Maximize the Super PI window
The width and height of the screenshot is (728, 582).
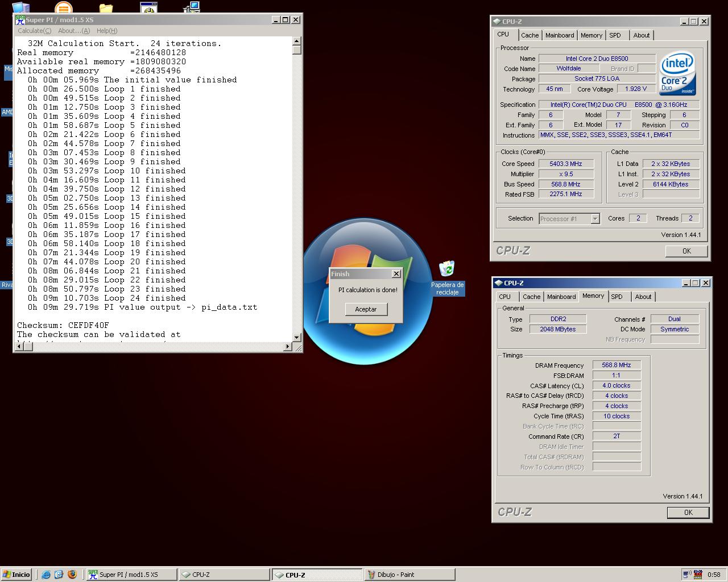pyautogui.click(x=286, y=20)
